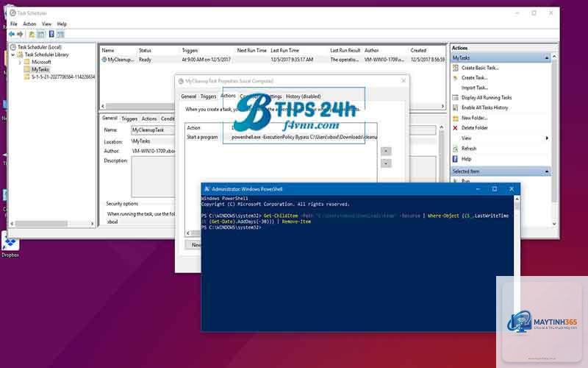This screenshot has width=588, height=368.
Task: Click the Next Run Time column header
Action: (251, 50)
